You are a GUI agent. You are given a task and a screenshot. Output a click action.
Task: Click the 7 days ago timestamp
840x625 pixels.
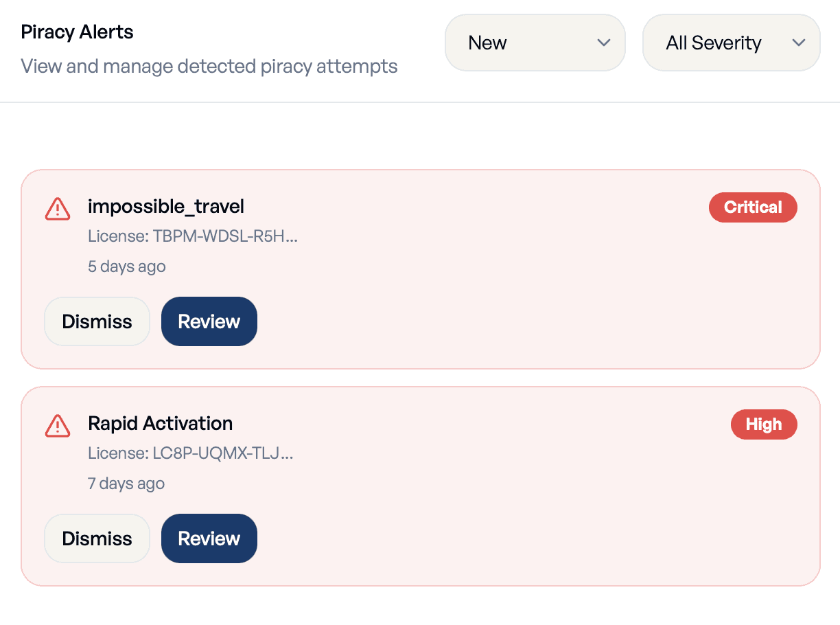point(126,484)
